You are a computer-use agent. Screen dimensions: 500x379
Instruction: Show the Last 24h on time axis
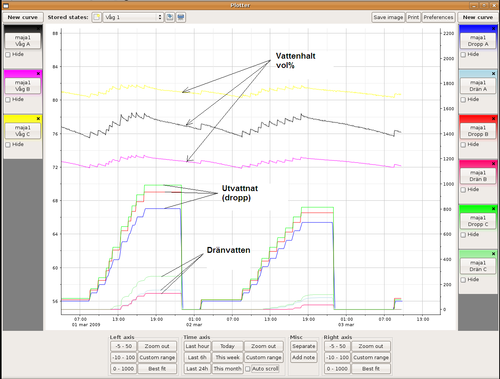(197, 369)
